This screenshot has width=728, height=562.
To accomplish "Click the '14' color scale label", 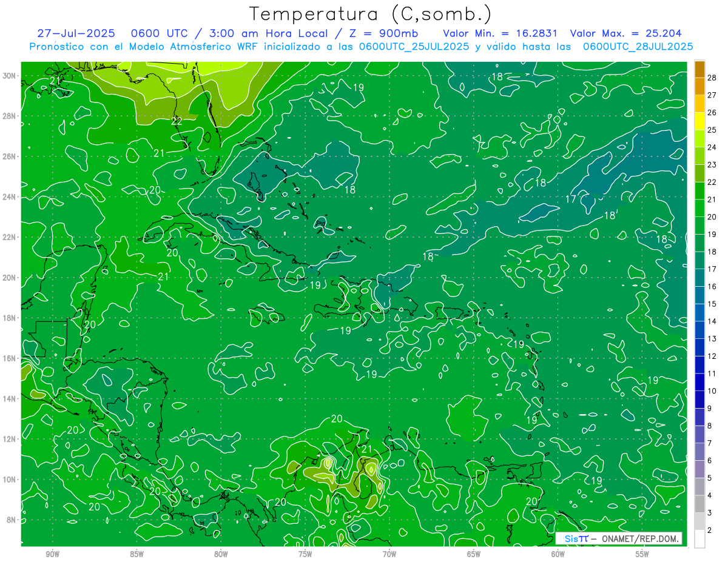I will click(712, 321).
